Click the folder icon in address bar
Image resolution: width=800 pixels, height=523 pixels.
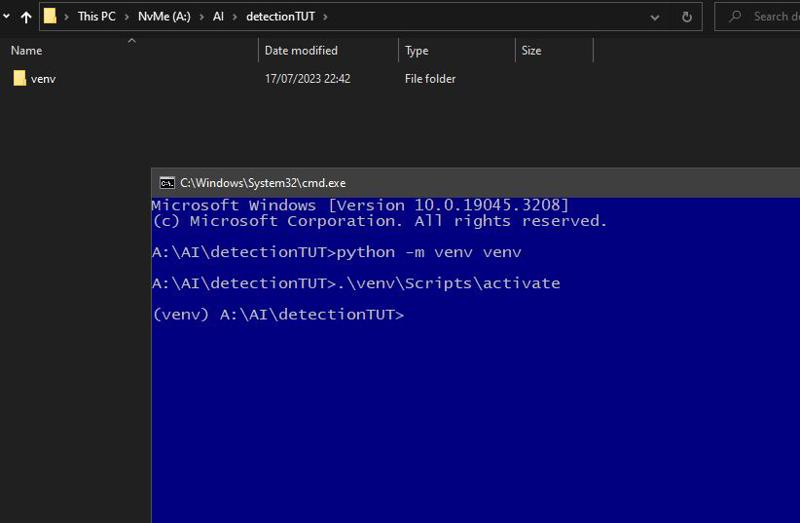(x=50, y=16)
